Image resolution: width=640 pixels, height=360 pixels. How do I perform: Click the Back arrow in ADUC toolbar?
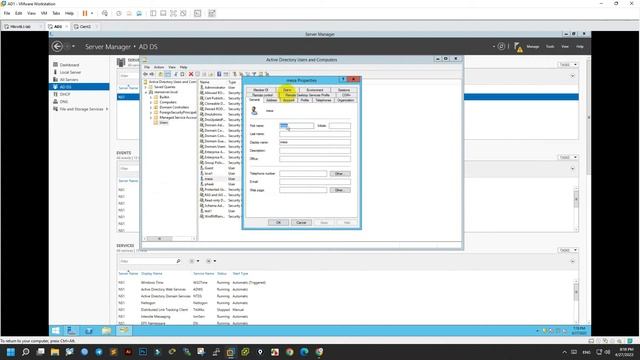coord(145,74)
